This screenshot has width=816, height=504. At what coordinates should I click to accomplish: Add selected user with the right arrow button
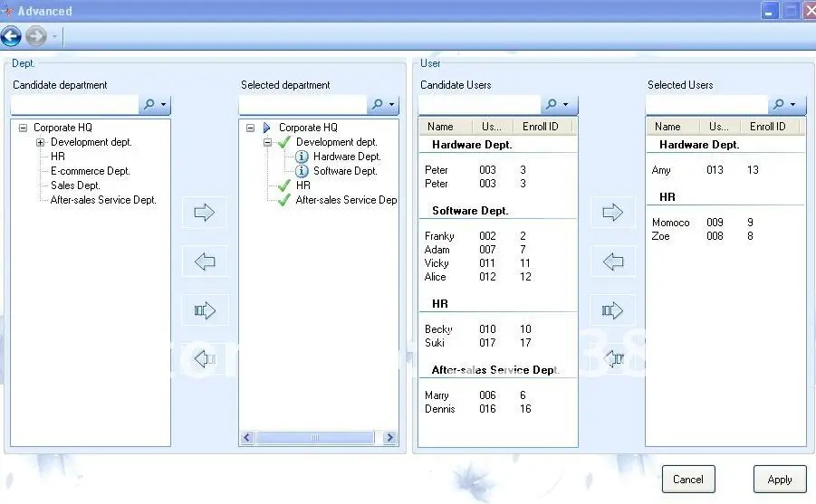pos(612,213)
